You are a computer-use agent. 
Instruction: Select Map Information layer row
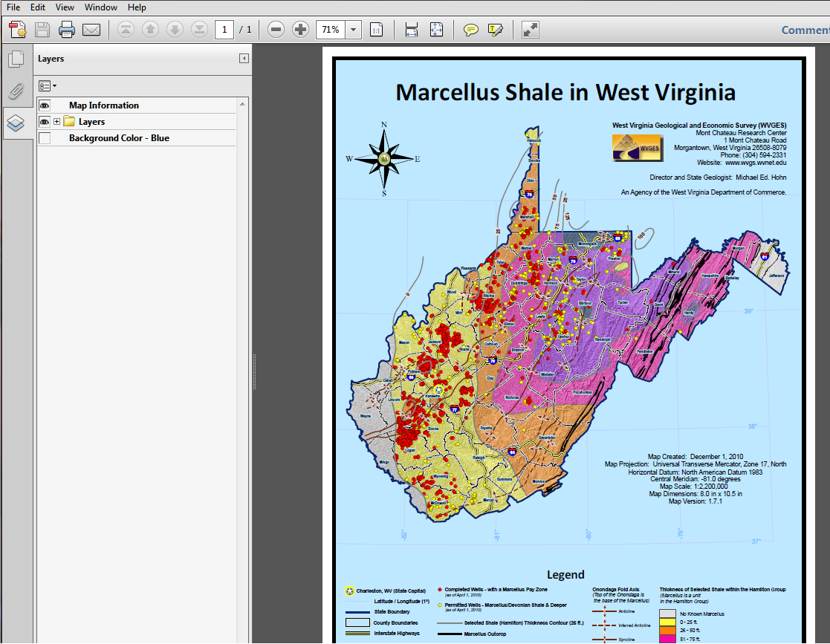136,105
